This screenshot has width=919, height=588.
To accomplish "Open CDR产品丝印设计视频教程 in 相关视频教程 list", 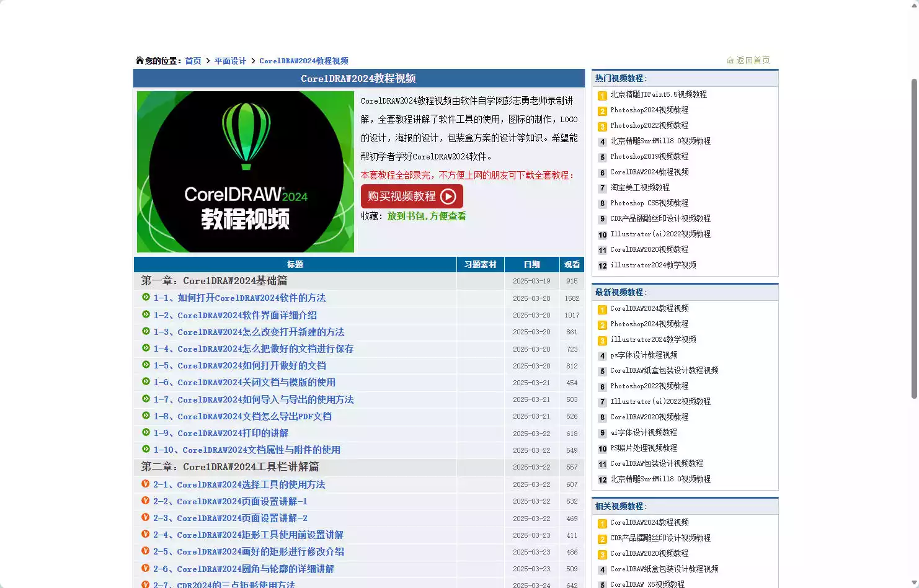I will coord(660,538).
